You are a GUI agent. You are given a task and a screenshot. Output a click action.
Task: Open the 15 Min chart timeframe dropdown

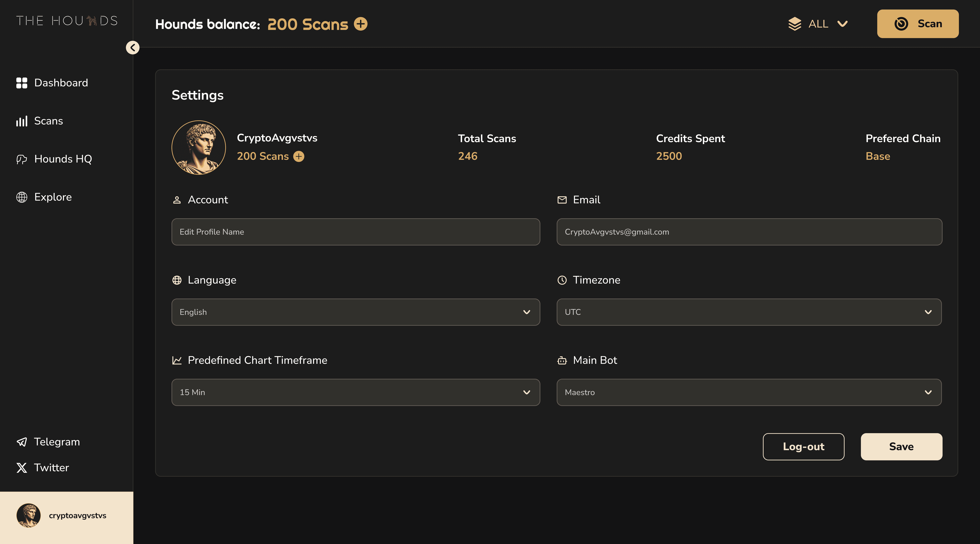(x=356, y=392)
